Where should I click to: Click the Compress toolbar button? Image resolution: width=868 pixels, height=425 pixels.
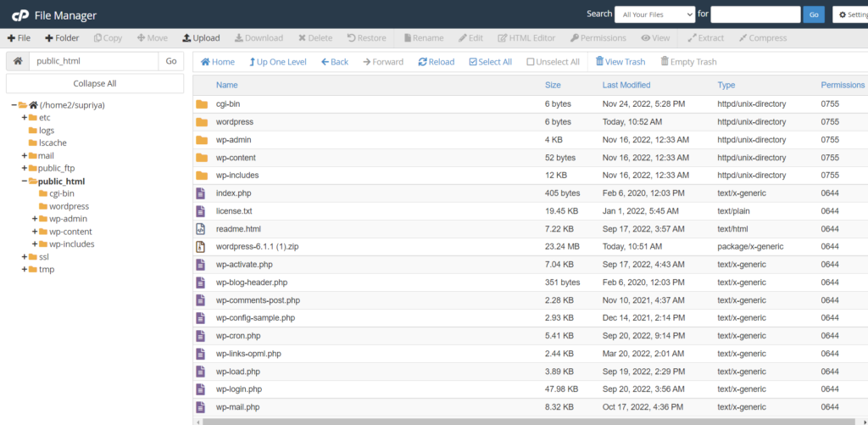click(x=763, y=38)
